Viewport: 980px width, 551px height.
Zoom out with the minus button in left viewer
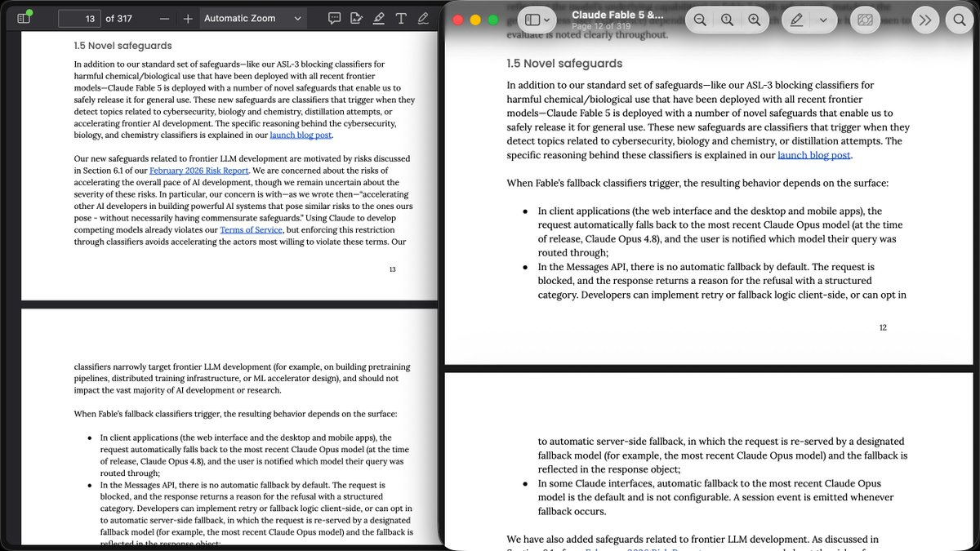click(x=165, y=18)
